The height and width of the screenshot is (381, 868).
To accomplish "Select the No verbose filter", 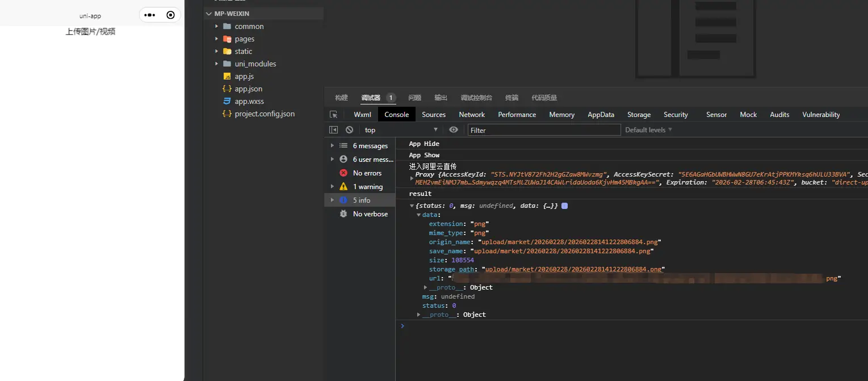I will (370, 214).
